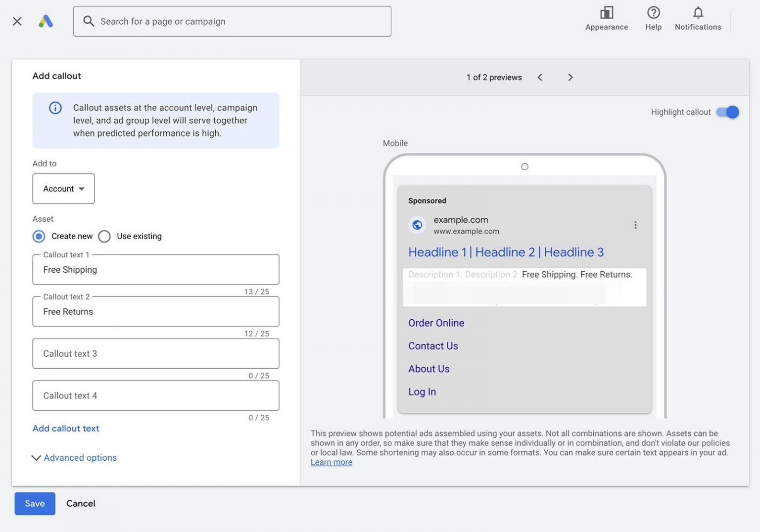Select the Create new radio button
This screenshot has width=760, height=532.
tap(39, 237)
